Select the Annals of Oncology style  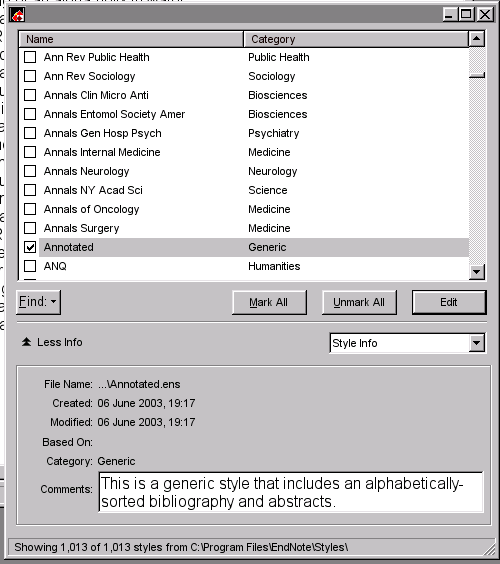[x=91, y=209]
